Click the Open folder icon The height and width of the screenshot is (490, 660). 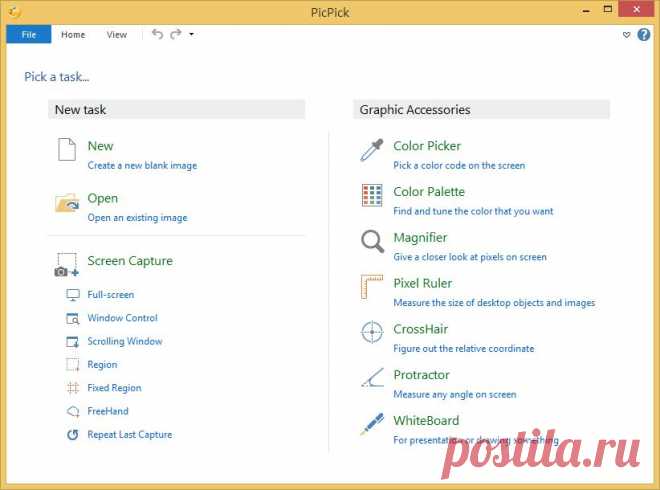click(67, 203)
